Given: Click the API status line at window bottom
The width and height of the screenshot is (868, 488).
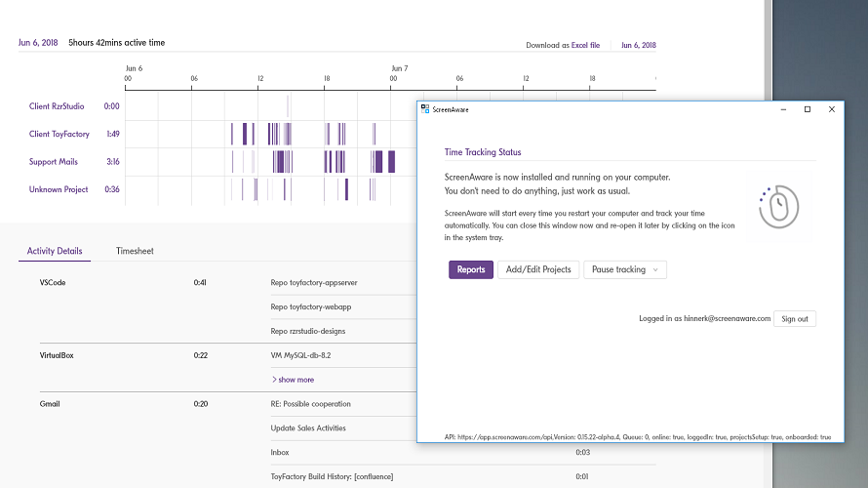Looking at the screenshot, I should (638, 437).
